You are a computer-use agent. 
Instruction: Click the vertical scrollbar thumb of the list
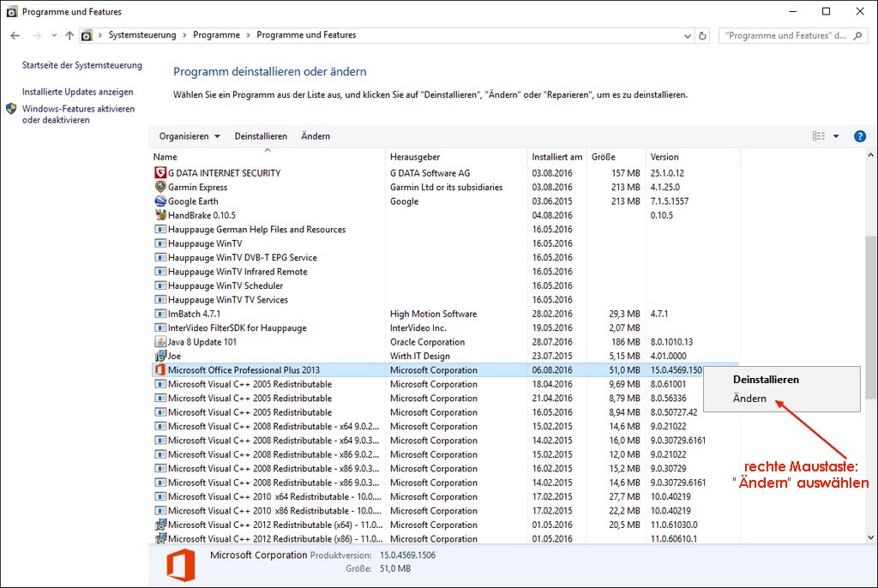870,317
